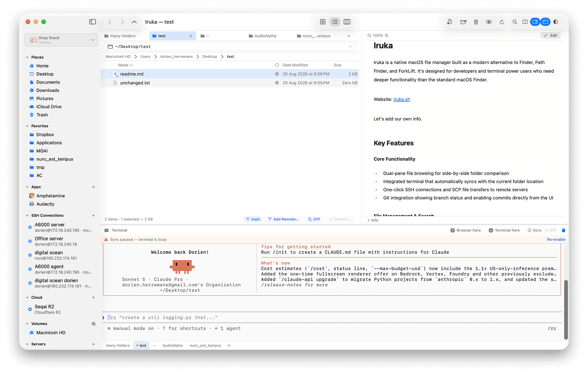Screen dimensions: 588x375
Task: Edit the path with pencil icon
Action: 350,46
